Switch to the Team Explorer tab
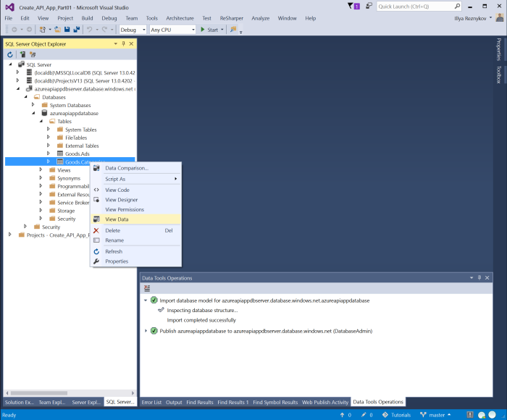Screen dimensions: 507x420 (52, 402)
